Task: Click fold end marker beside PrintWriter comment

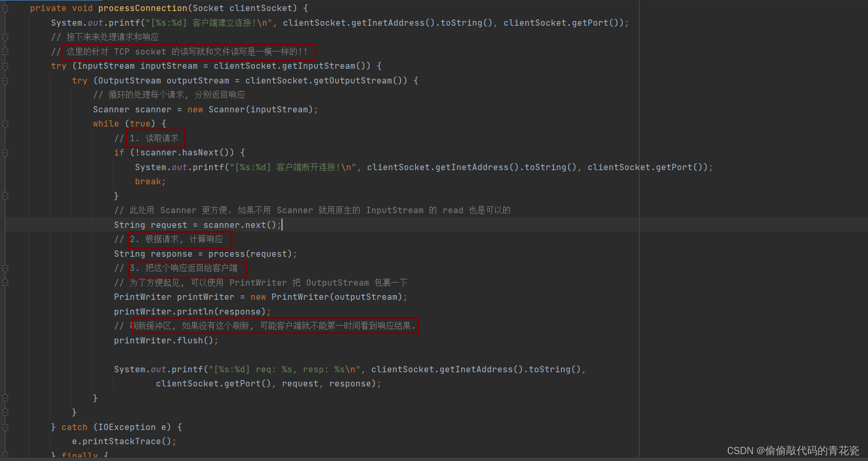Action: pyautogui.click(x=5, y=282)
